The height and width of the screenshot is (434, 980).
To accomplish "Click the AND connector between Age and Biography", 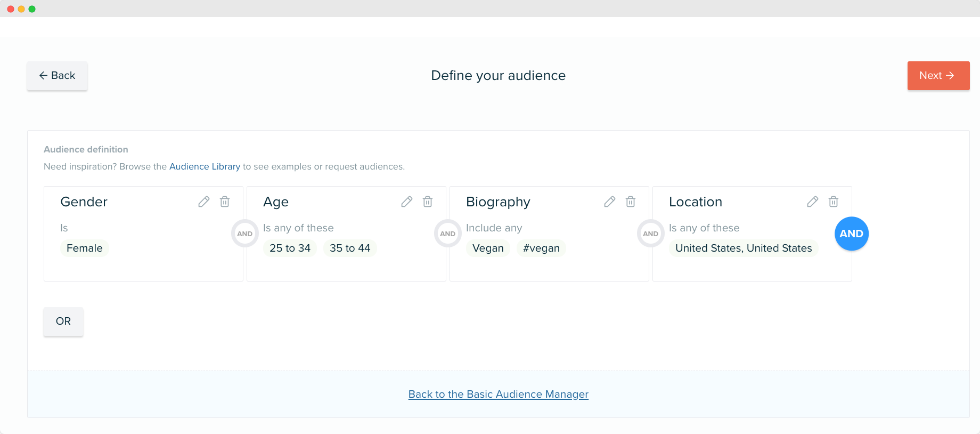I will [x=448, y=234].
